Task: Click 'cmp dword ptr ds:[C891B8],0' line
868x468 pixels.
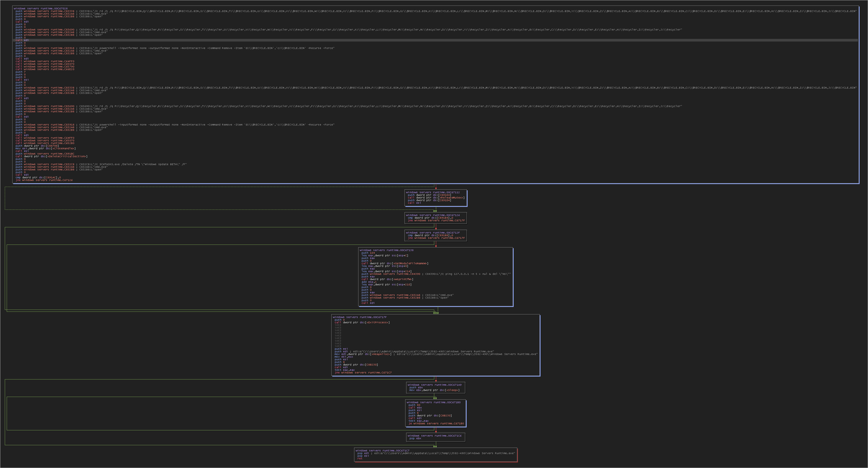Action: 430,235
